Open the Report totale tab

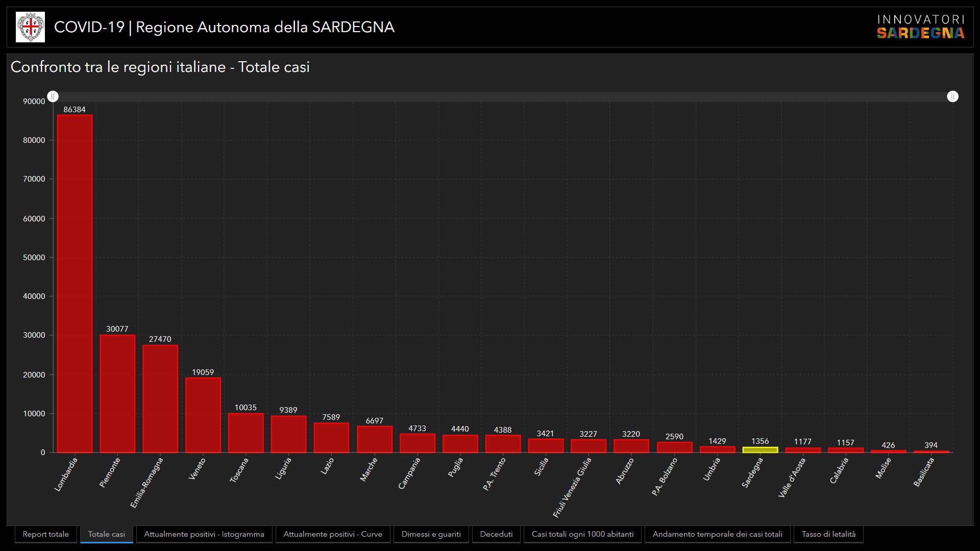(45, 534)
